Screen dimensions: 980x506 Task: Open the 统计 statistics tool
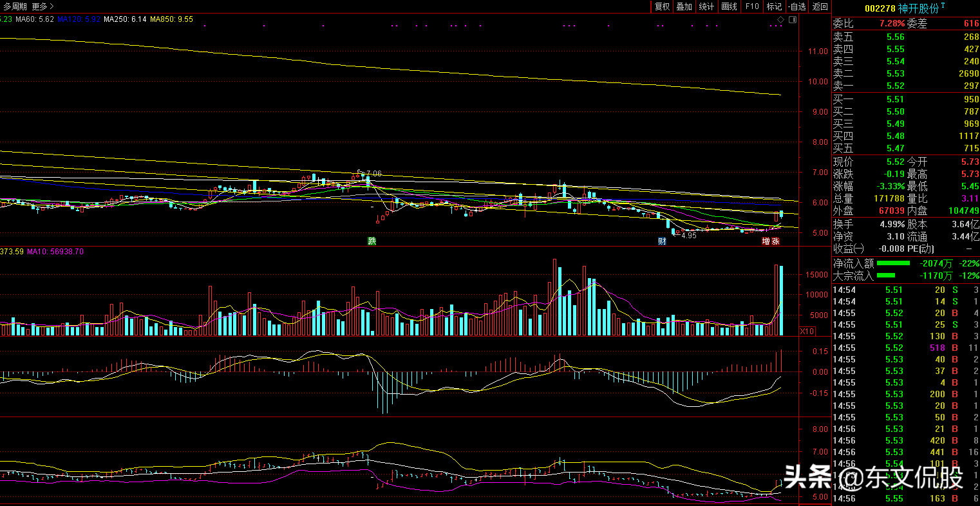coord(706,6)
